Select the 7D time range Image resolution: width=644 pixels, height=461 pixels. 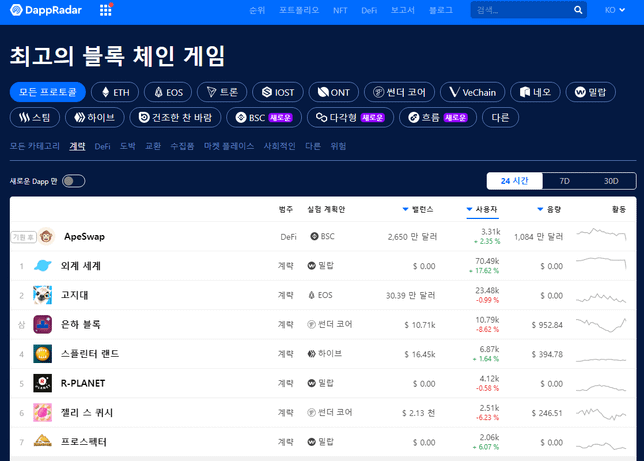click(564, 181)
